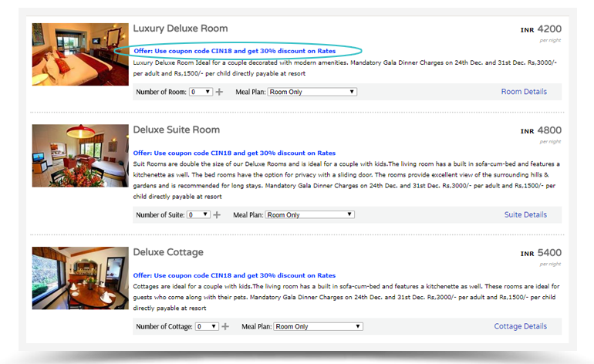The width and height of the screenshot is (594, 364).
Task: Open the Cottage Details link
Action: tap(520, 326)
